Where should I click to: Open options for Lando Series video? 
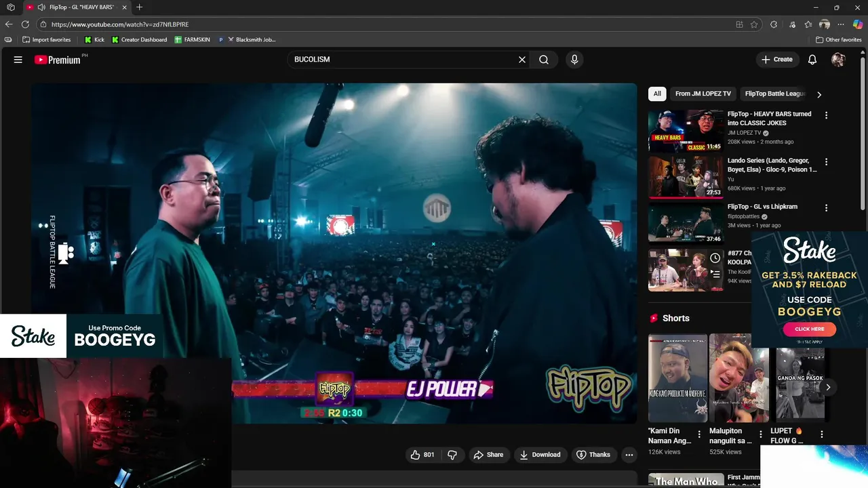826,162
